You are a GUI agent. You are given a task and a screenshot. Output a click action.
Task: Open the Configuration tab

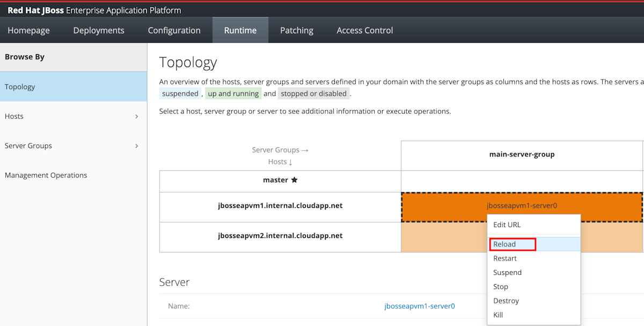tap(173, 30)
